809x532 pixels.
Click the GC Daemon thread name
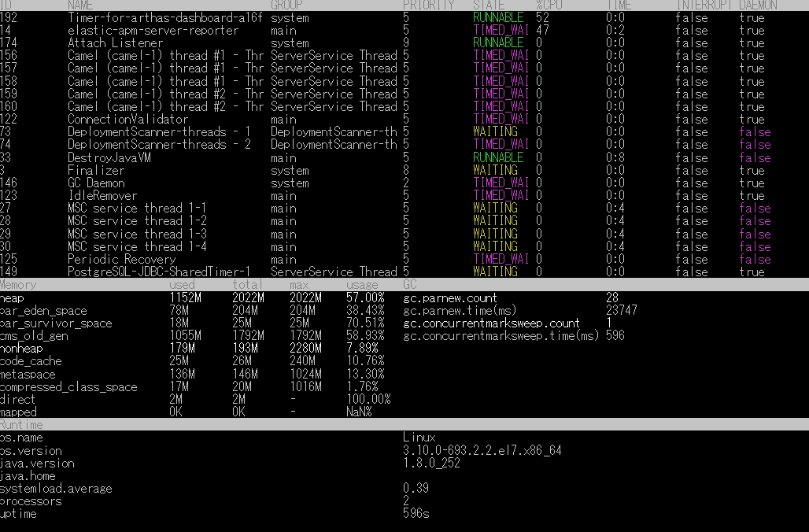tap(96, 183)
